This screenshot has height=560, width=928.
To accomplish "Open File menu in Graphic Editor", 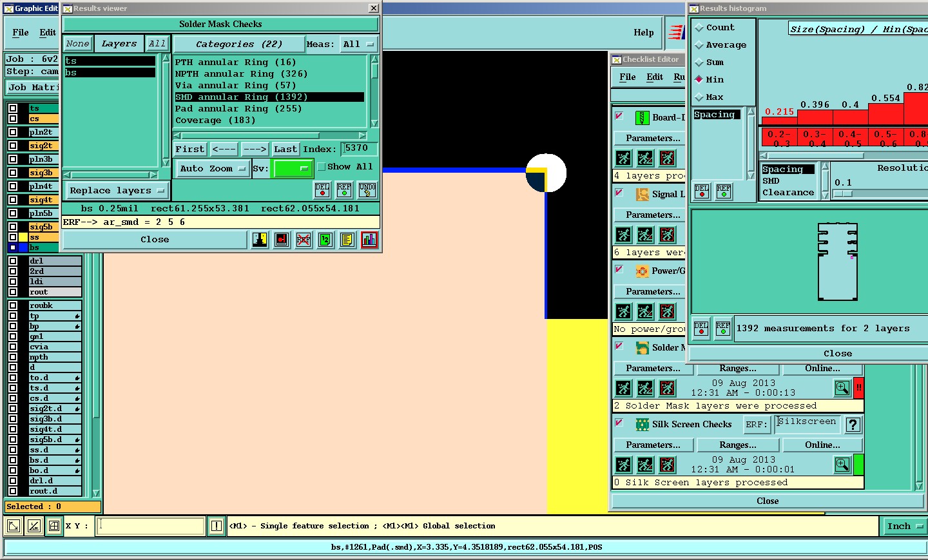I will pyautogui.click(x=21, y=32).
